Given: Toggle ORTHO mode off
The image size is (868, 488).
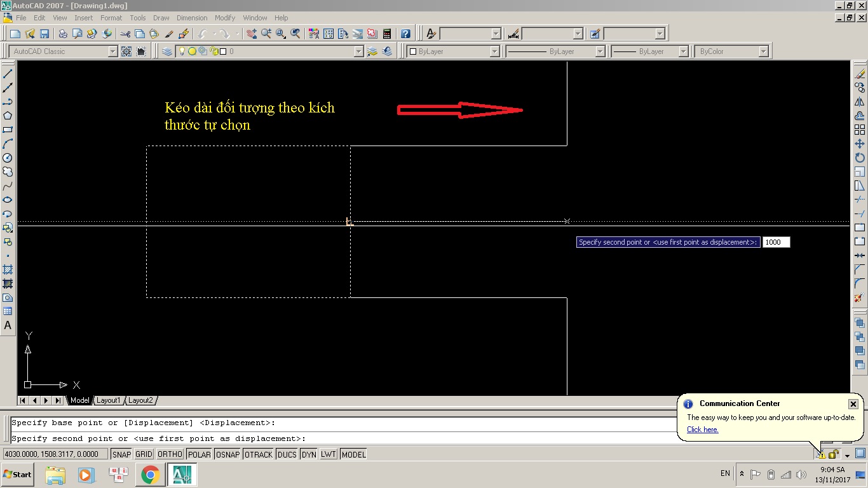Looking at the screenshot, I should [x=170, y=454].
